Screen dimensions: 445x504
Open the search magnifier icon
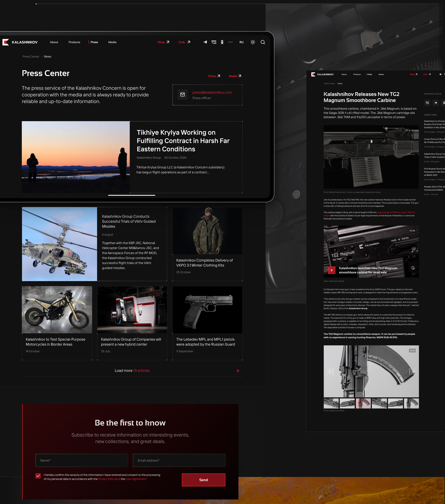pos(263,42)
